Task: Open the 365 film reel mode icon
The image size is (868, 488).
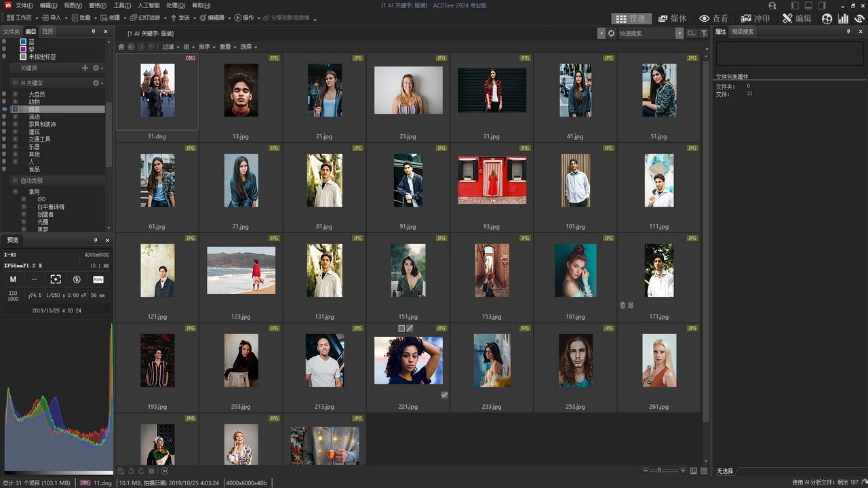Action: (827, 18)
